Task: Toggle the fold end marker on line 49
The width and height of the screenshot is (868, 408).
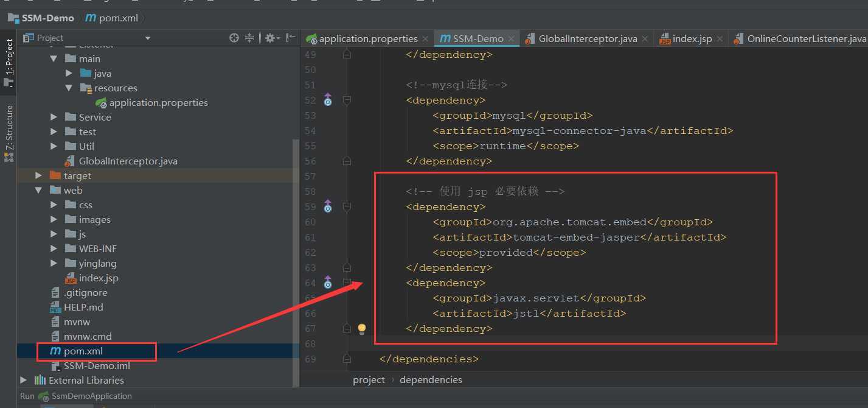Action: tap(347, 54)
